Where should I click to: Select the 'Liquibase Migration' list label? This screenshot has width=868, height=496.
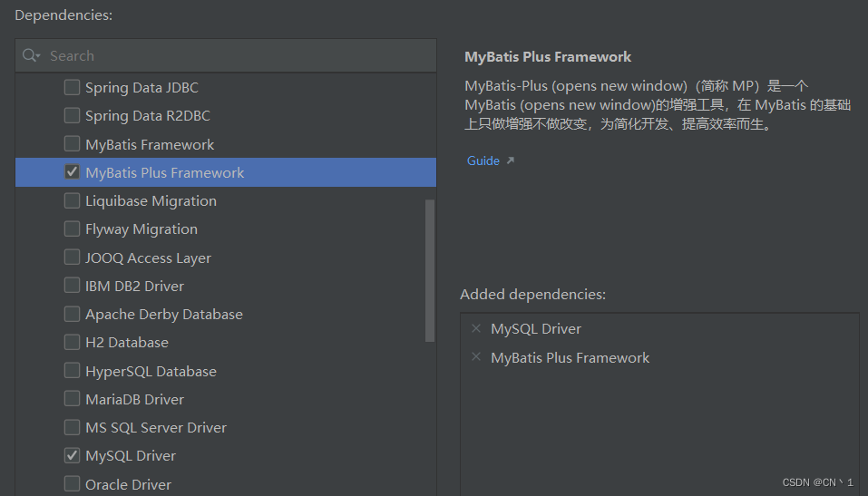point(151,201)
